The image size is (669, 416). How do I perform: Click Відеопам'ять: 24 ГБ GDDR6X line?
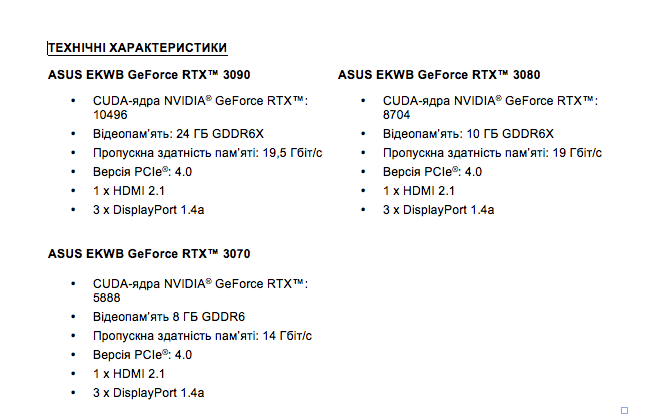click(178, 134)
